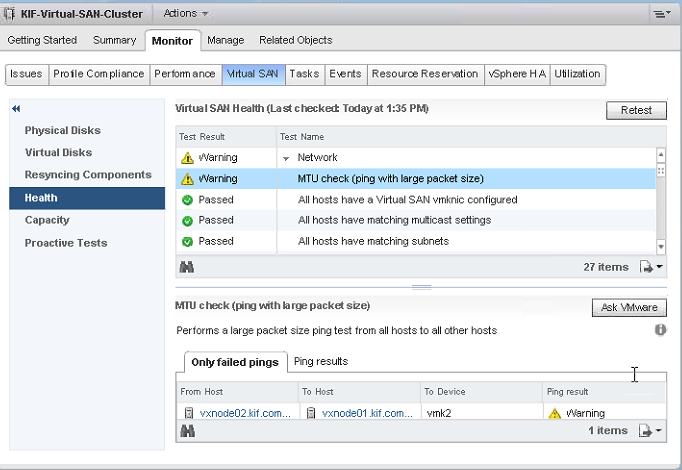Click the cluster icon beside KIF-Virtual-SAN-Cluster
Viewport: 682px width, 470px height.
(x=11, y=13)
